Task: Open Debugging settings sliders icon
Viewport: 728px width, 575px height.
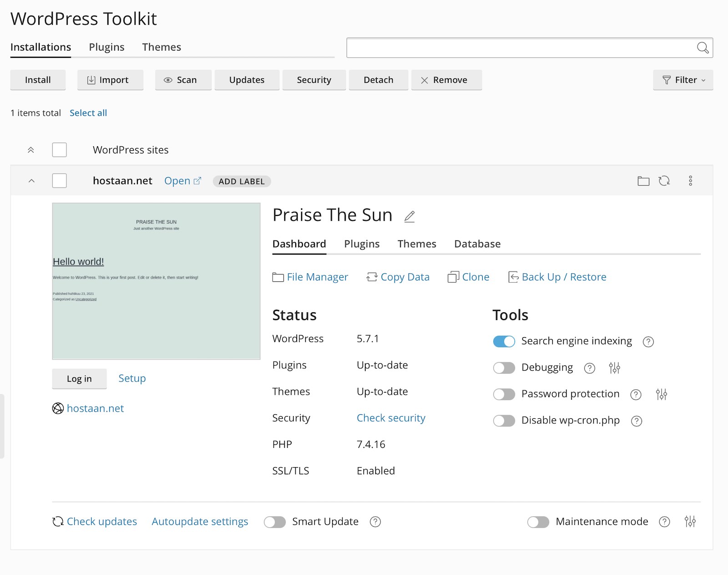Action: pos(615,368)
